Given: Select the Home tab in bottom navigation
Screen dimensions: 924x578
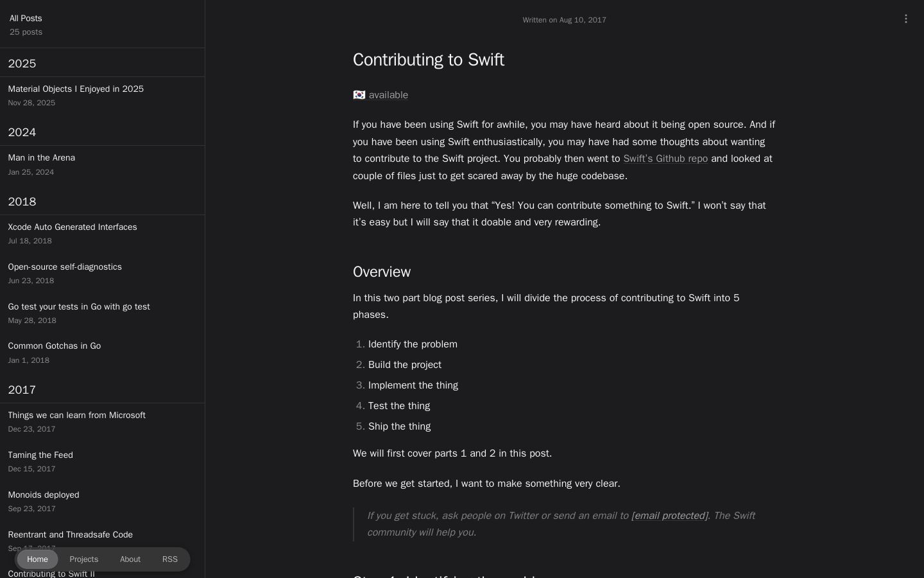Looking at the screenshot, I should [x=37, y=559].
